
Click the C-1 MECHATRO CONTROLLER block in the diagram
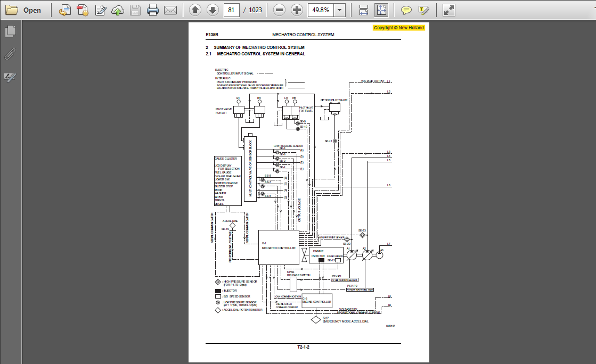pyautogui.click(x=279, y=247)
